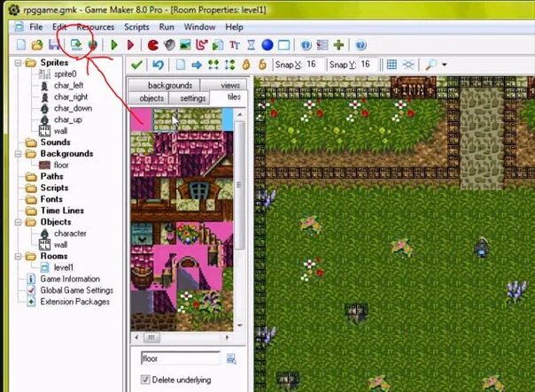Open Global Game Settings tree entry
The width and height of the screenshot is (535, 392).
[77, 290]
